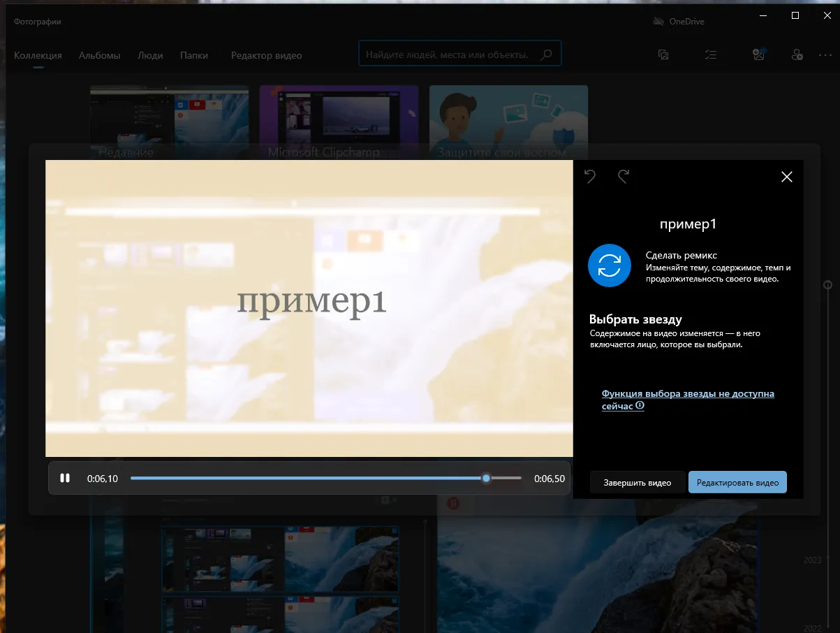The width and height of the screenshot is (840, 633).
Task: Click the search magnifier icon
Action: click(545, 53)
